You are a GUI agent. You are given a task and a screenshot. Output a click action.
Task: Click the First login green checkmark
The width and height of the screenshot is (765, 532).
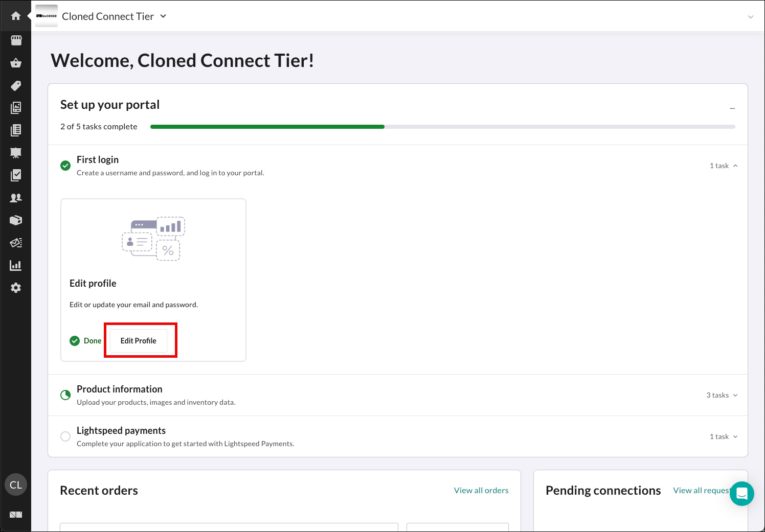pyautogui.click(x=65, y=166)
